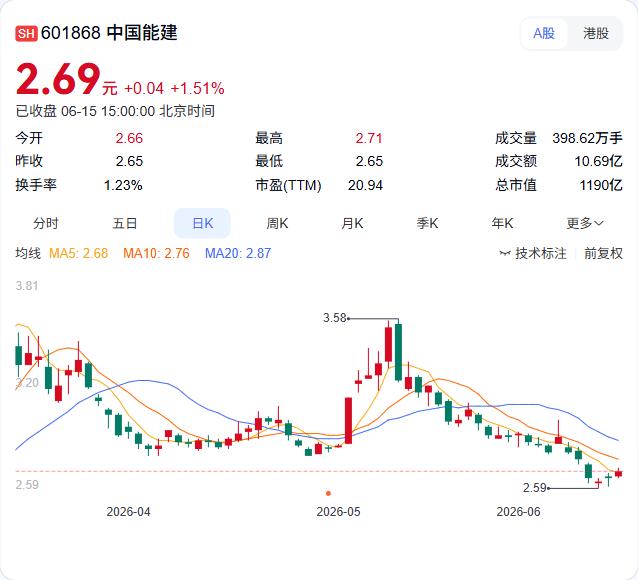Click the 2026-05 date axis label
638x580 pixels.
pyautogui.click(x=338, y=512)
